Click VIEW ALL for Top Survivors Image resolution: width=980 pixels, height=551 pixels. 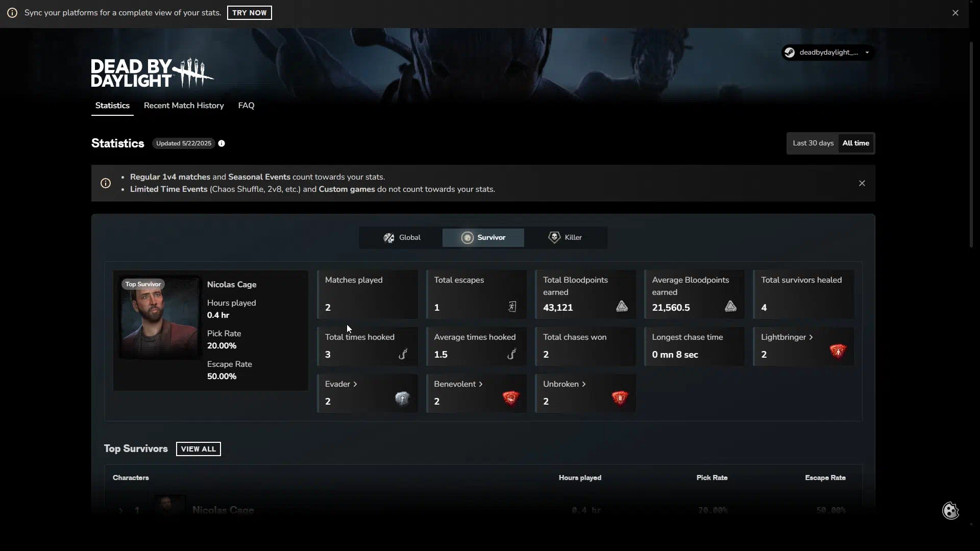coord(198,449)
